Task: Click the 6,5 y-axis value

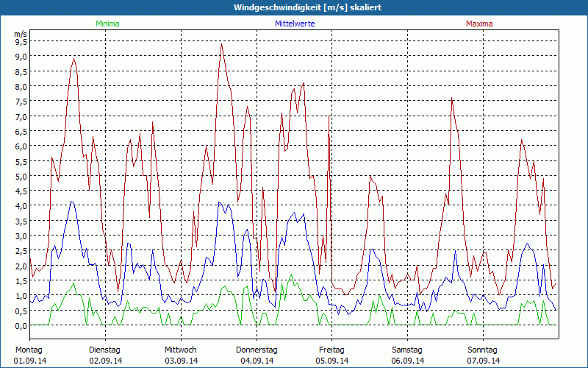Action: point(21,132)
